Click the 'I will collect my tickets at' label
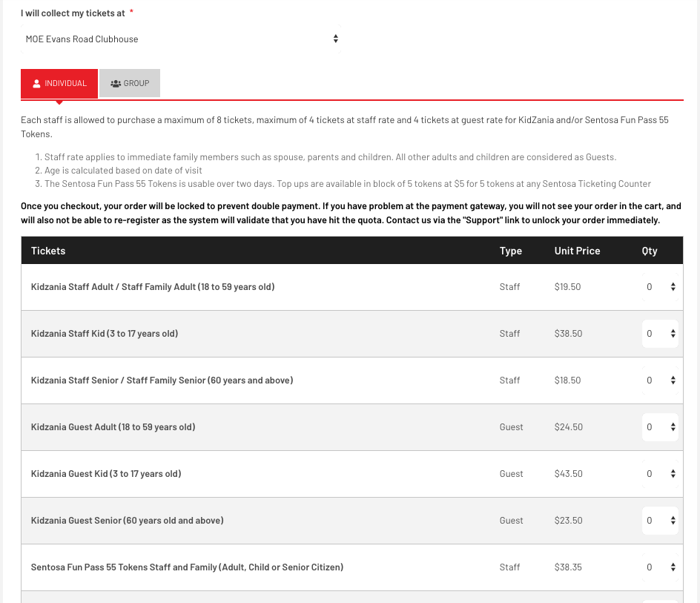 coord(73,13)
